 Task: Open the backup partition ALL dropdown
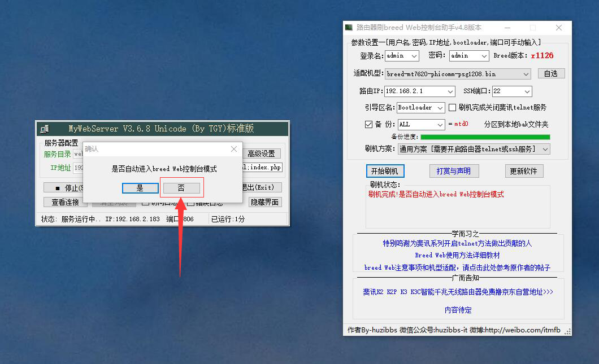[440, 124]
